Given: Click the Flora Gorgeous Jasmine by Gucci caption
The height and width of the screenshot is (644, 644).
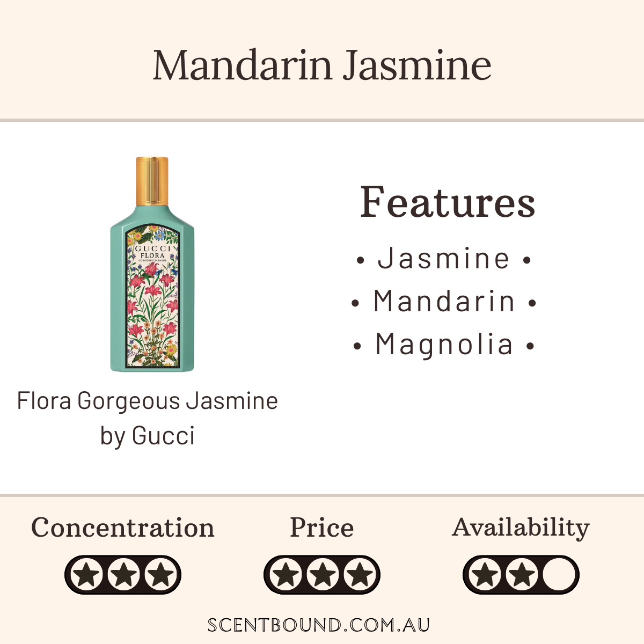Looking at the screenshot, I should pyautogui.click(x=148, y=418).
